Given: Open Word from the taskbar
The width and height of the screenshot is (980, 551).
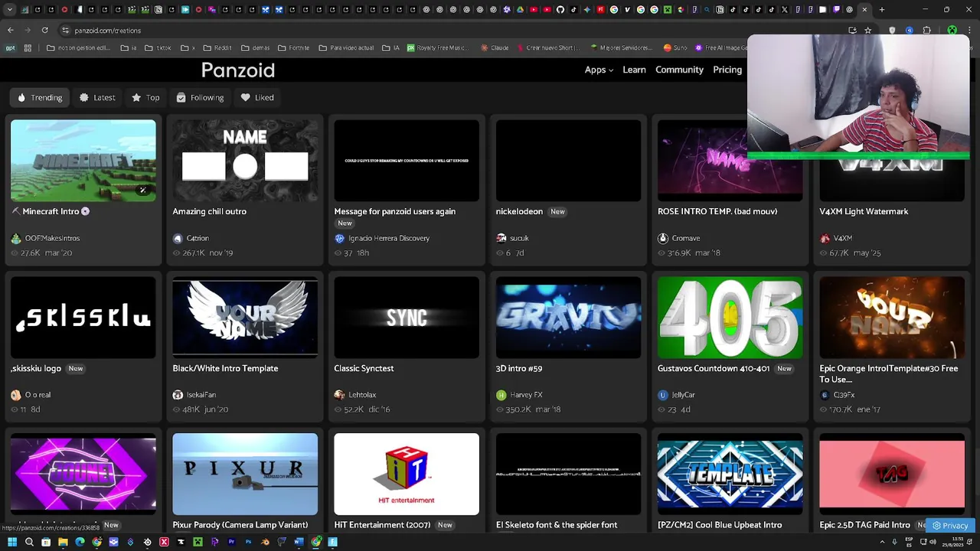Looking at the screenshot, I should coord(299,542).
